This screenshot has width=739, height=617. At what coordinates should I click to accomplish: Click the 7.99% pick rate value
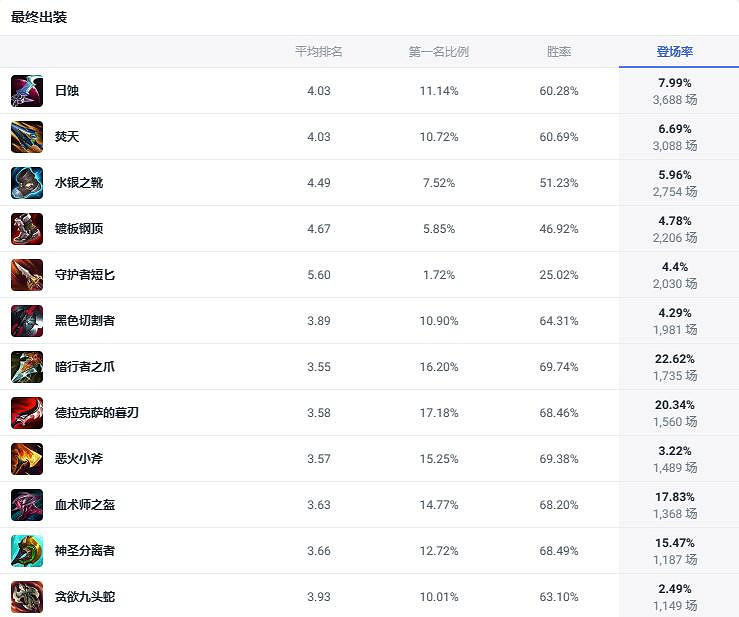[674, 83]
